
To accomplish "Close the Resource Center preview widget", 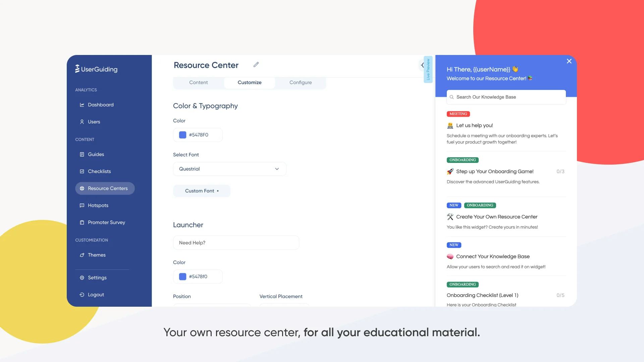I will tap(569, 61).
